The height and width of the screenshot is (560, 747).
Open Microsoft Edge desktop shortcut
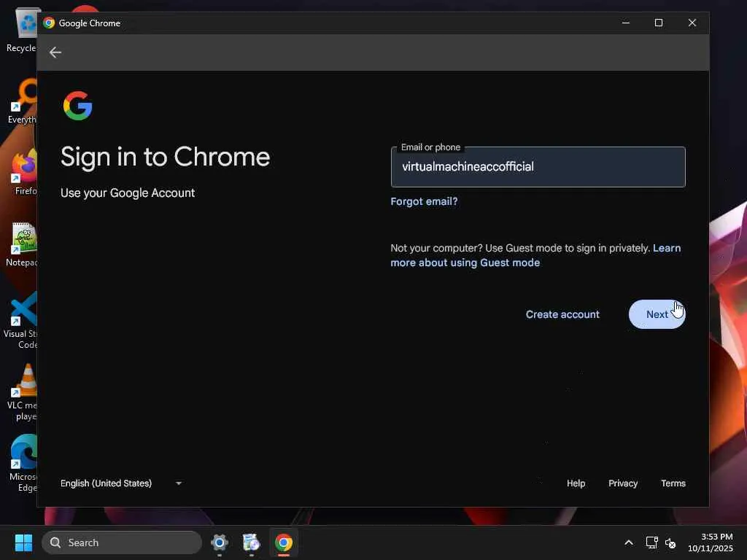[x=24, y=463]
